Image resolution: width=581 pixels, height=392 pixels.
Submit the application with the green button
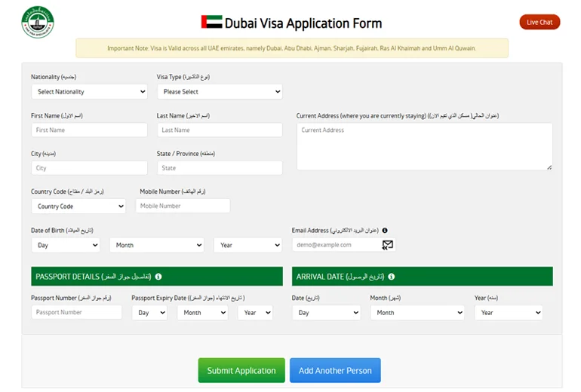tap(241, 370)
